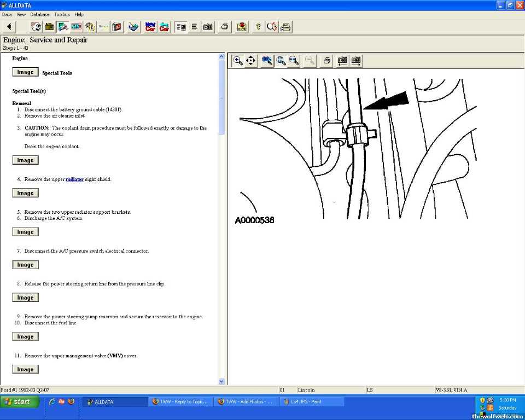Screen dimensions: 525x420
Task: Go to previous image with camera arrow
Action: 342,60
